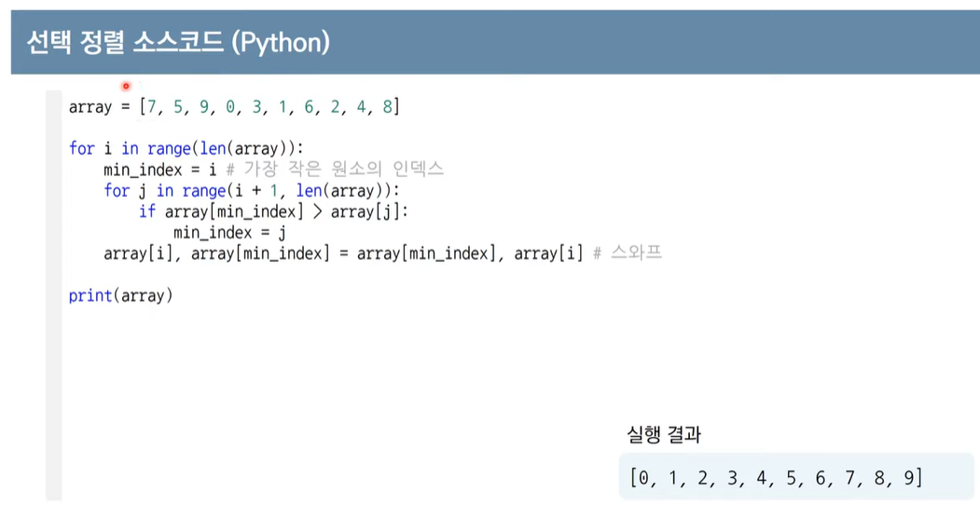Click the 'for j in range(i + 1, len(array)):' line
The height and width of the screenshot is (505, 980).
pos(251,190)
